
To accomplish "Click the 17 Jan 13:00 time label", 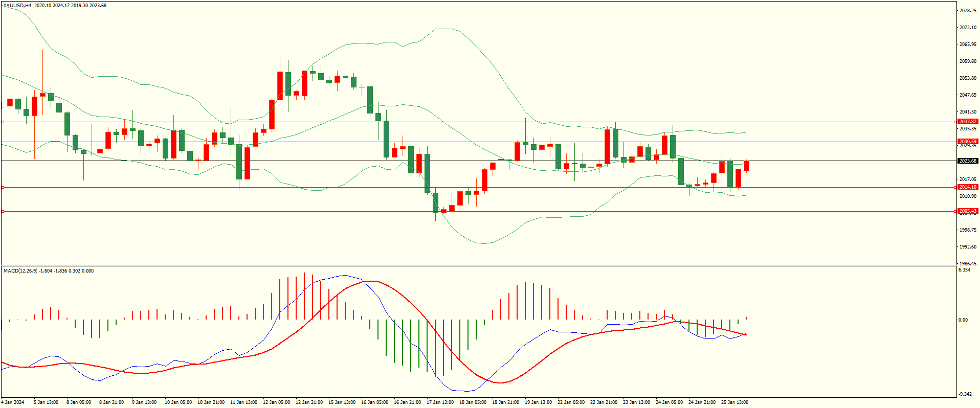I will click(440, 402).
